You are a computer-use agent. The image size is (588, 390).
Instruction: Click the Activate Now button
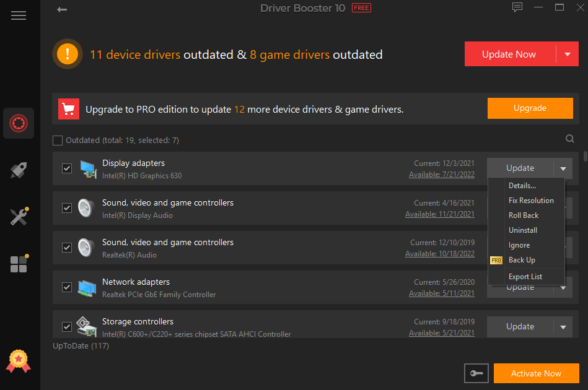pyautogui.click(x=536, y=373)
